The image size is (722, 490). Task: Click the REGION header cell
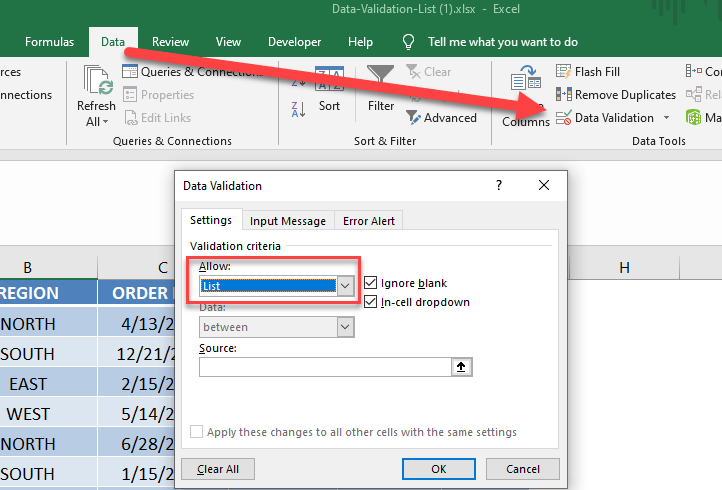pyautogui.click(x=48, y=293)
